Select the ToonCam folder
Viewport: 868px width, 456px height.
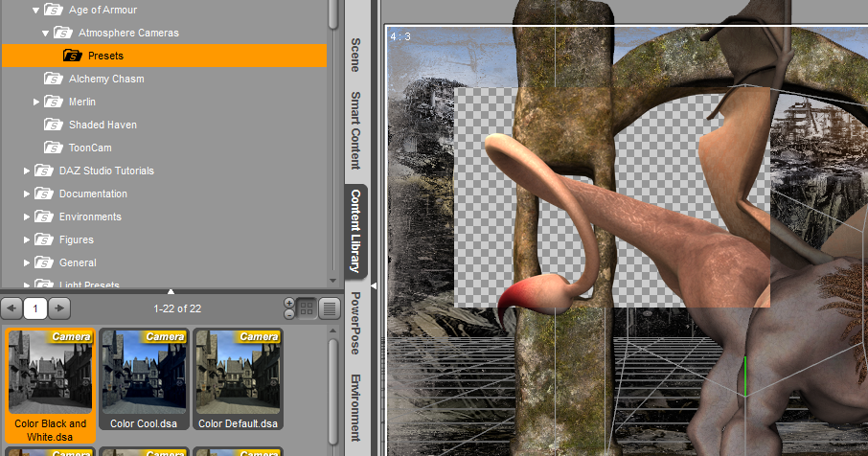coord(90,148)
